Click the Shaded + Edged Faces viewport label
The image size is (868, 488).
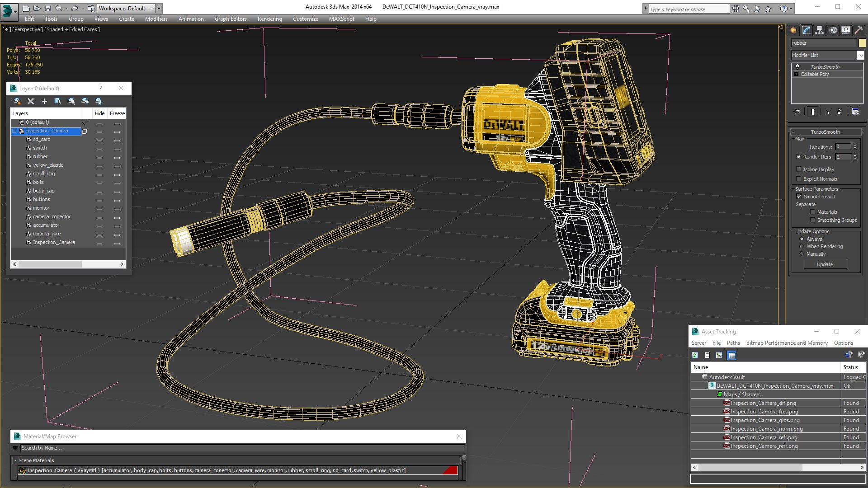pyautogui.click(x=72, y=29)
